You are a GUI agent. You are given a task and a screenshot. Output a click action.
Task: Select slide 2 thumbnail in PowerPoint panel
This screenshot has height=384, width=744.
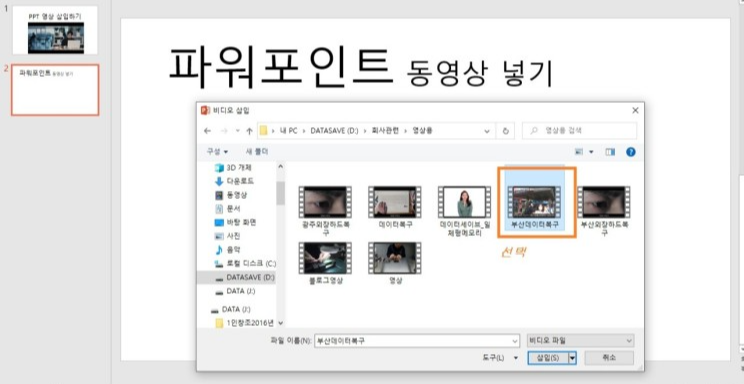point(55,90)
